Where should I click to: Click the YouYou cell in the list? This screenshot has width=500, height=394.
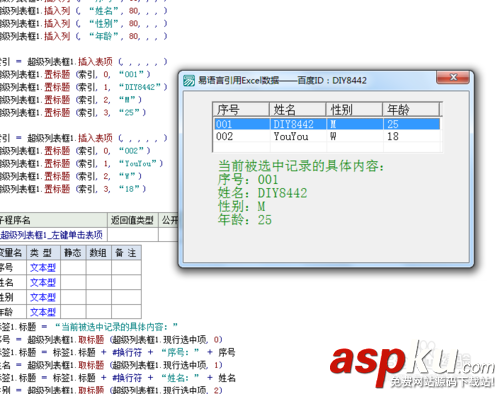click(291, 136)
